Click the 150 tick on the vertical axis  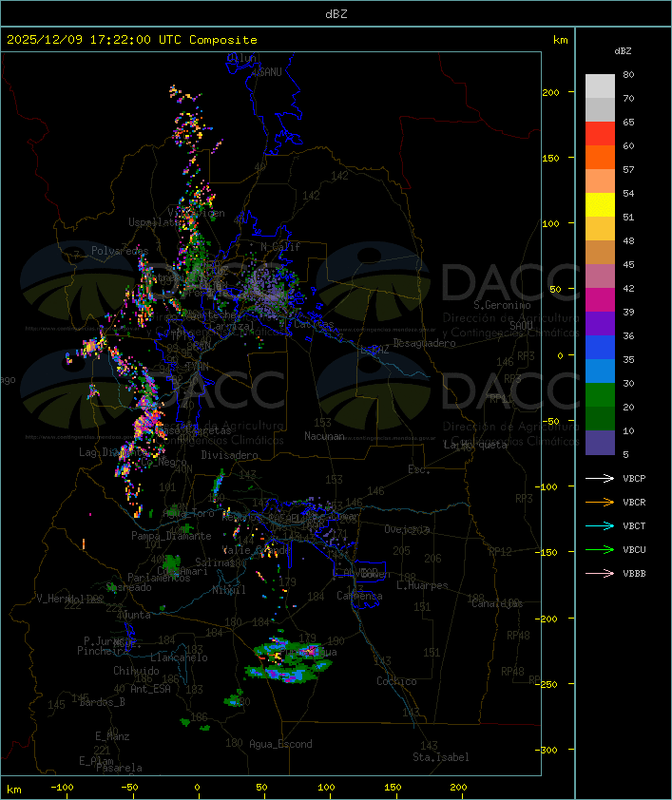point(550,158)
